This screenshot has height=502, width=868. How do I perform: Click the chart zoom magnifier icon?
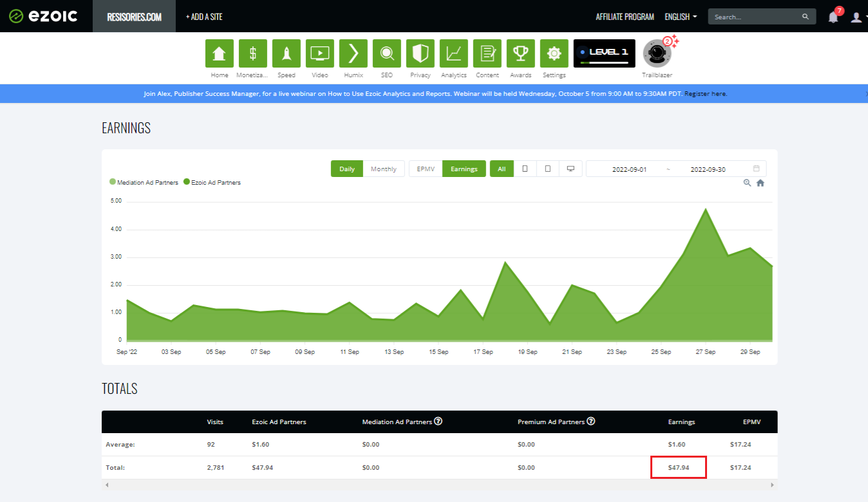[748, 183]
